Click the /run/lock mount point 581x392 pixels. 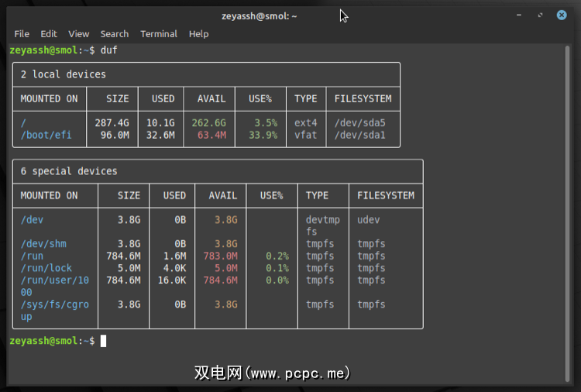(46, 268)
